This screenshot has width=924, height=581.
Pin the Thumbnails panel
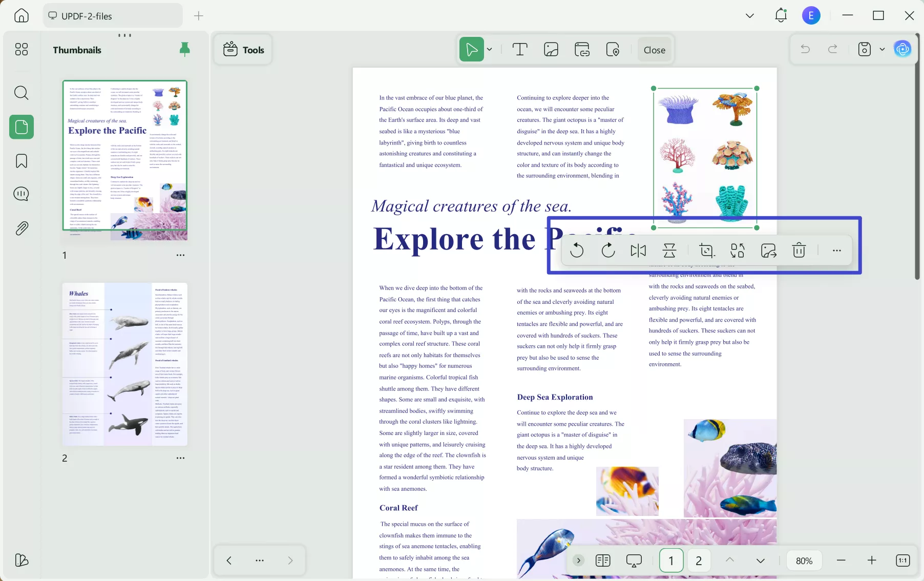coord(184,49)
